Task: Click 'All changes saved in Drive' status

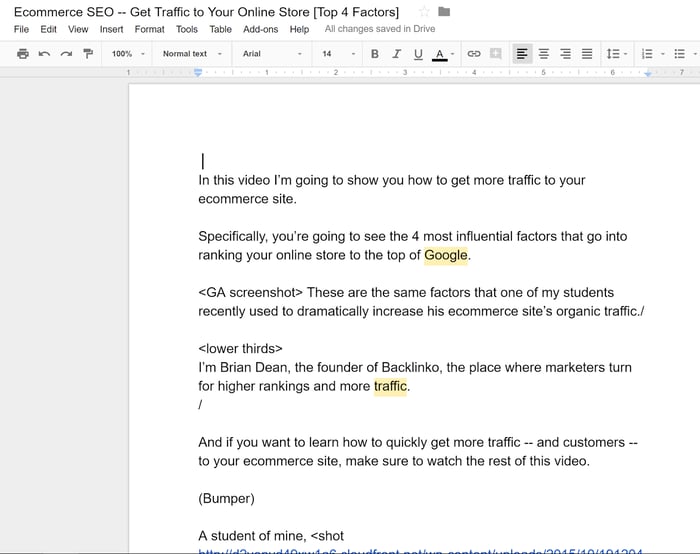Action: tap(379, 29)
